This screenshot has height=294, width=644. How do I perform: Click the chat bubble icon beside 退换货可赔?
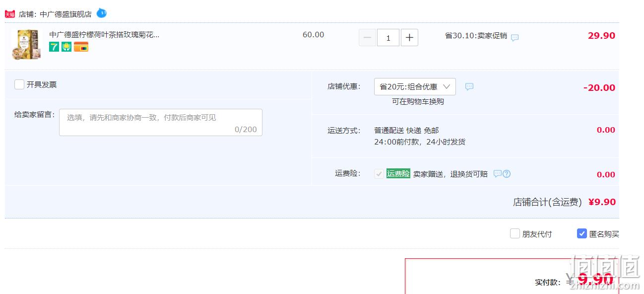498,174
